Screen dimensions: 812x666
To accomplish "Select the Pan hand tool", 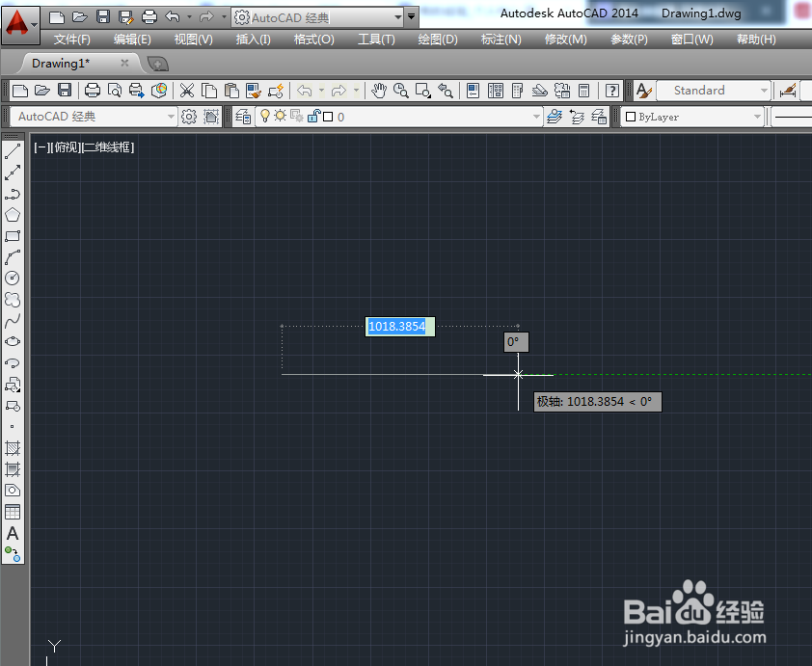I will (379, 91).
